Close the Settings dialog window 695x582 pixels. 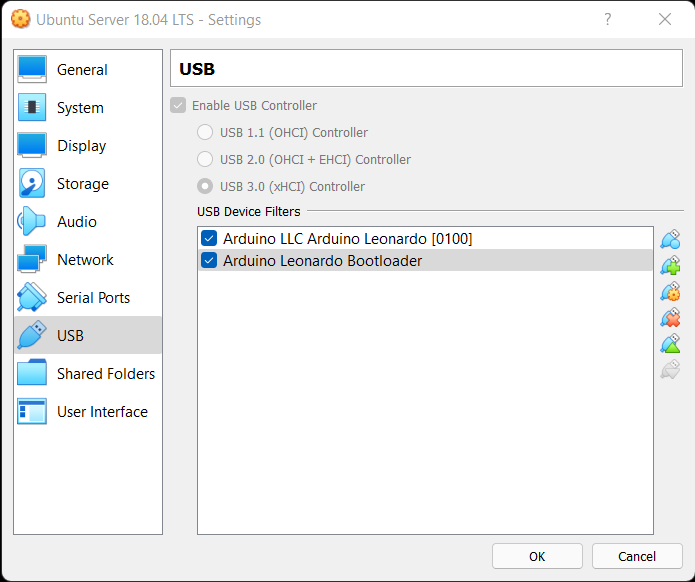coord(665,20)
